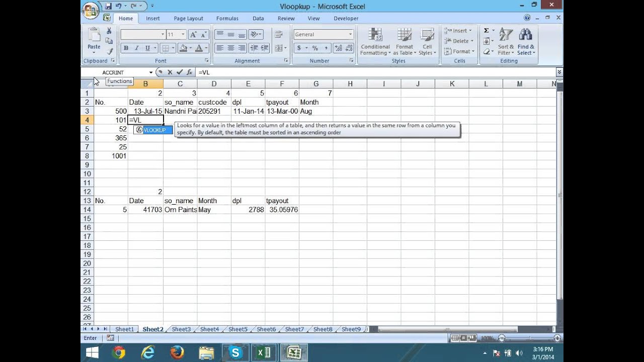Click the Align Text Left icon

(220, 48)
